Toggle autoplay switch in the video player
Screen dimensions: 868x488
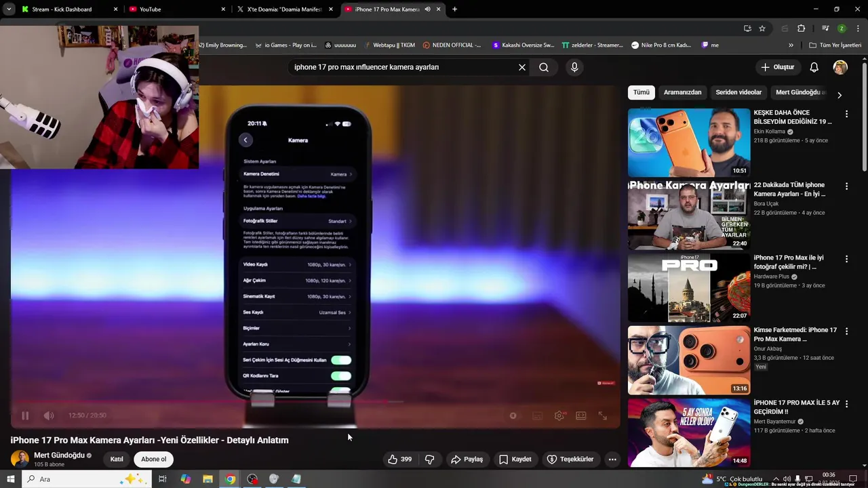tap(513, 415)
